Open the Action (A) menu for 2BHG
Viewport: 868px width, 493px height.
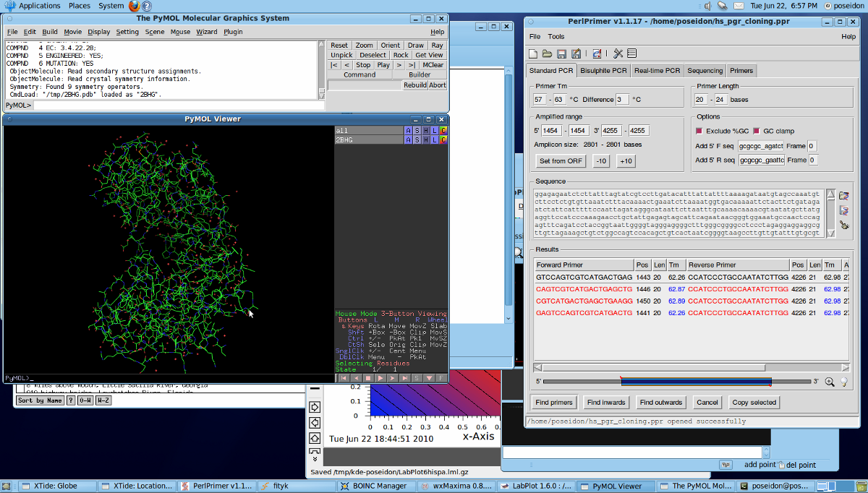pos(408,140)
